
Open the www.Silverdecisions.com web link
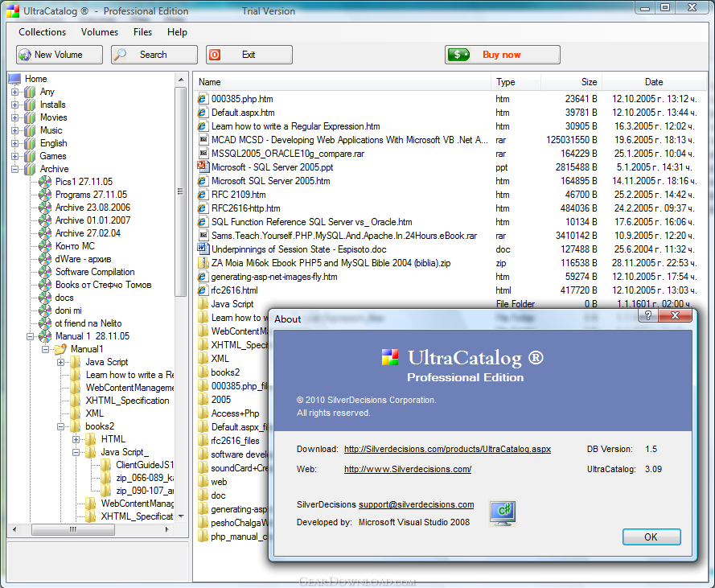point(408,469)
